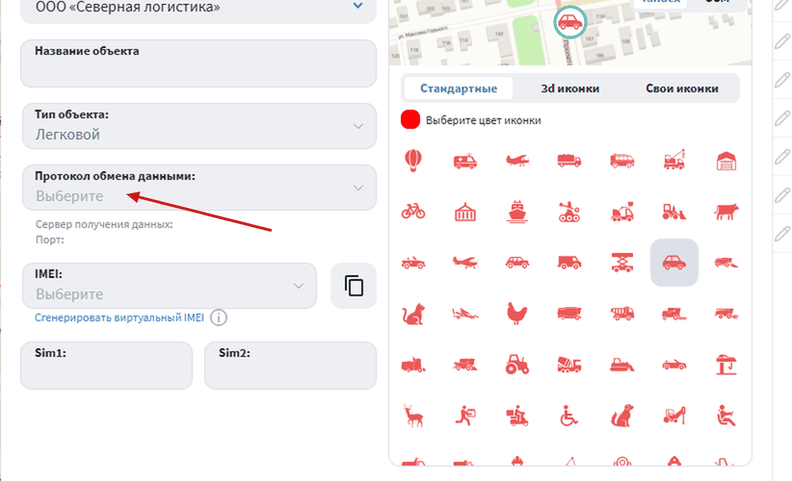
Task: Open the IMEI selection dropdown
Action: 169,285
